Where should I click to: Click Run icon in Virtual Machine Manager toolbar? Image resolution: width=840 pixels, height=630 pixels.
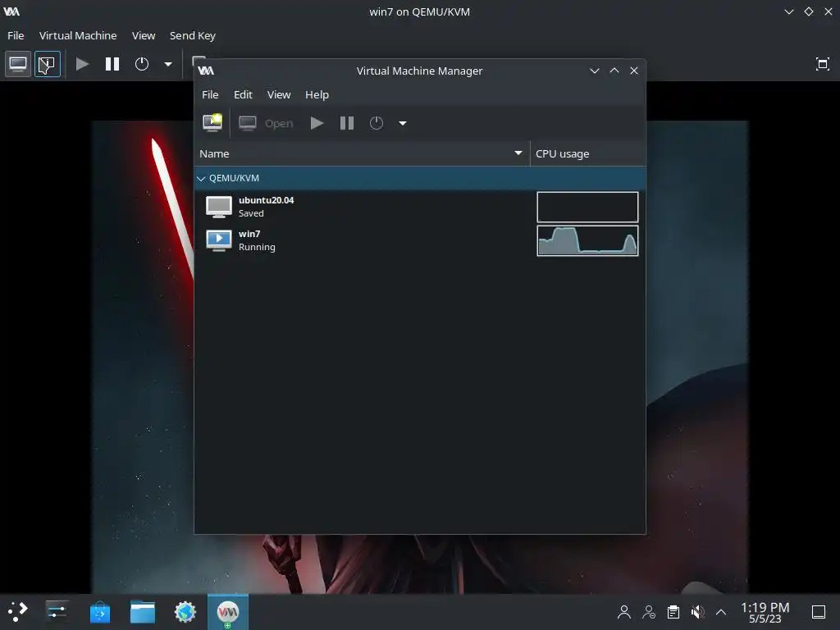click(317, 123)
